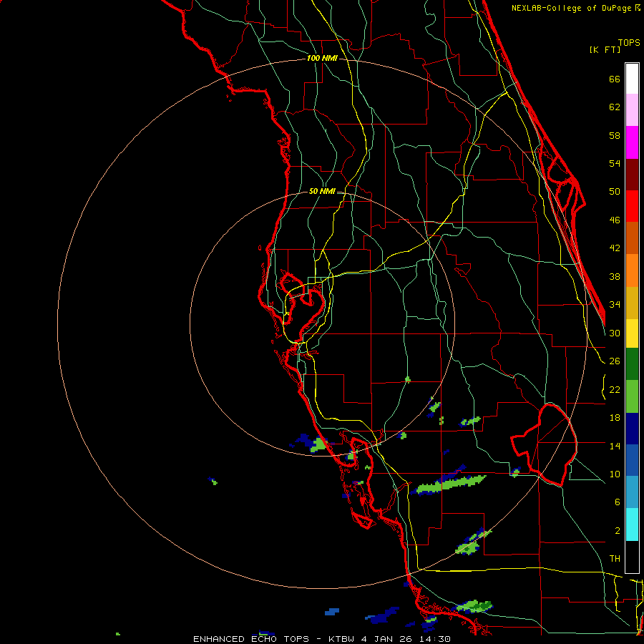The image size is (644, 644).
Task: Select the light blue legend band near 6
Action: 632,492
